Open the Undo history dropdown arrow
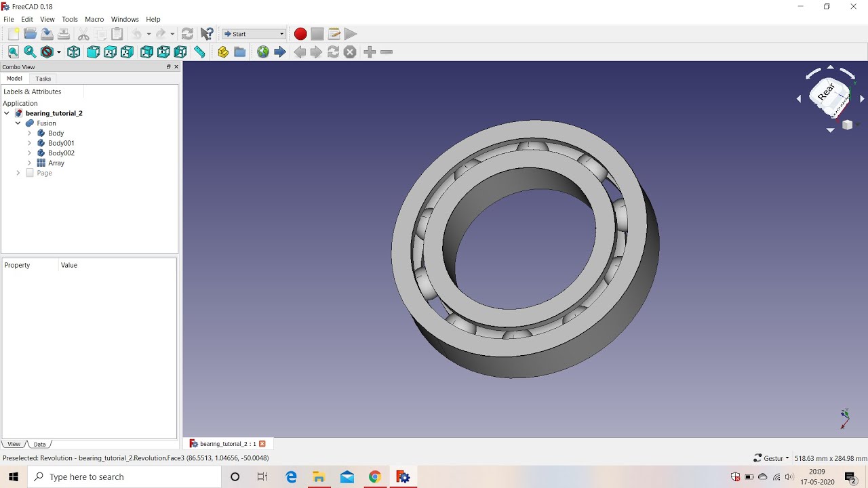This screenshot has height=488, width=868. point(149,34)
